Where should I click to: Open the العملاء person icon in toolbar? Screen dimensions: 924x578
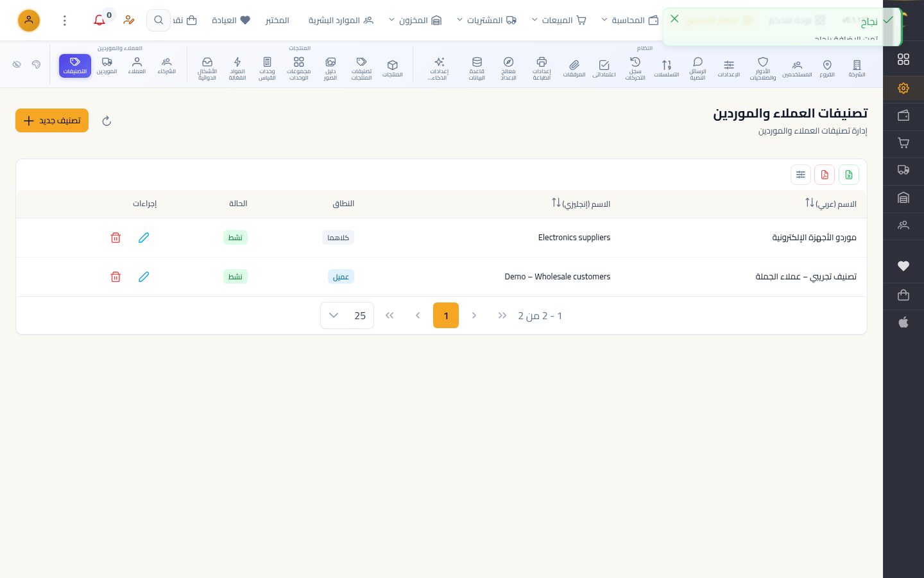[137, 66]
